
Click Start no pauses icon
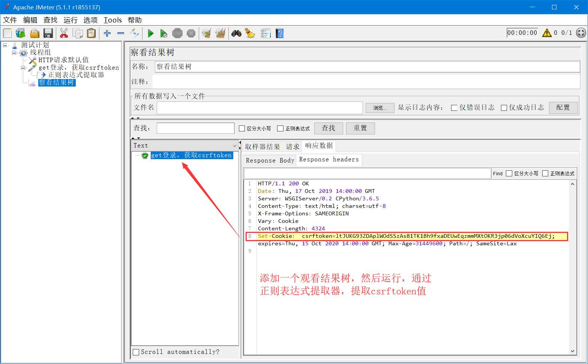click(x=164, y=33)
